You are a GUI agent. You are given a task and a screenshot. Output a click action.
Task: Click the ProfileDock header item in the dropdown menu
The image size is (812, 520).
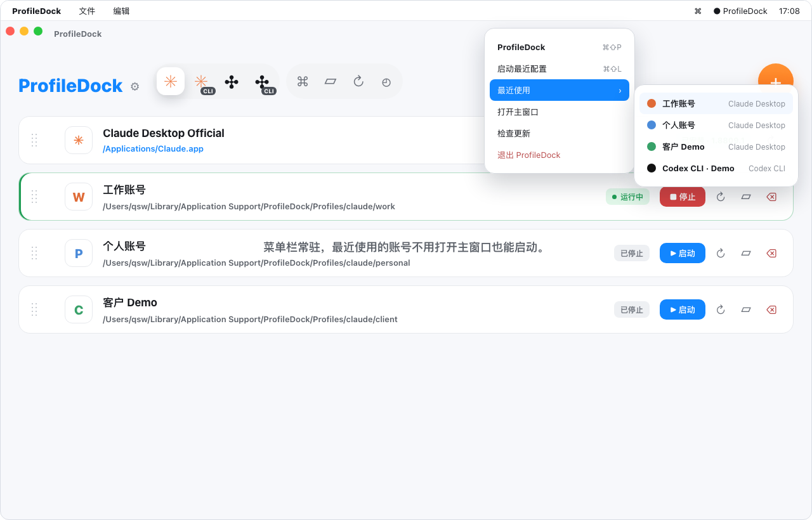coord(560,47)
